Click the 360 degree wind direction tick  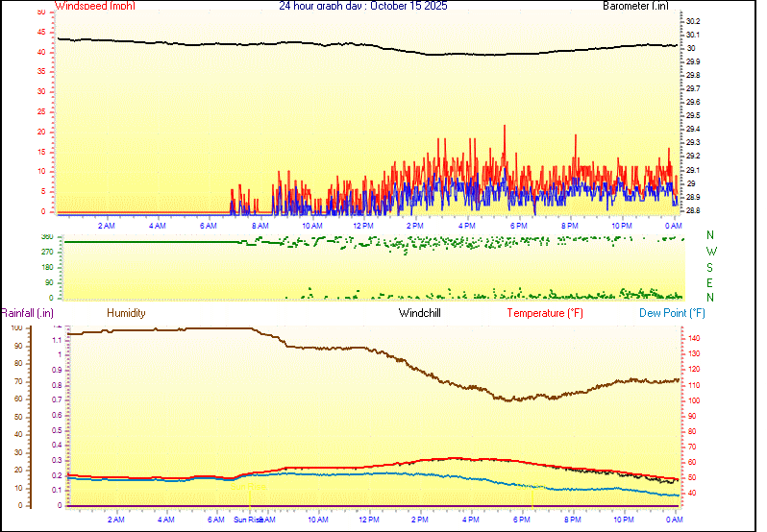point(45,236)
